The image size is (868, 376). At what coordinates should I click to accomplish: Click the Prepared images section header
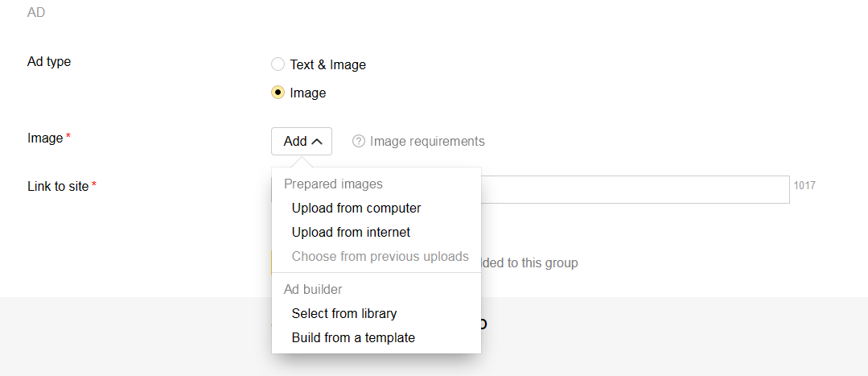pos(333,184)
